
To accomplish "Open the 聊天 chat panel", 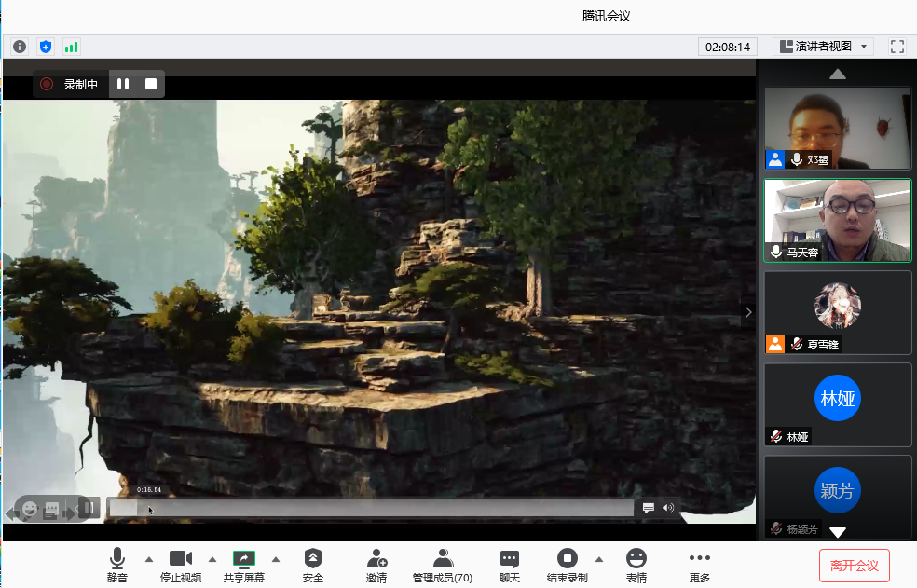I will [x=510, y=566].
